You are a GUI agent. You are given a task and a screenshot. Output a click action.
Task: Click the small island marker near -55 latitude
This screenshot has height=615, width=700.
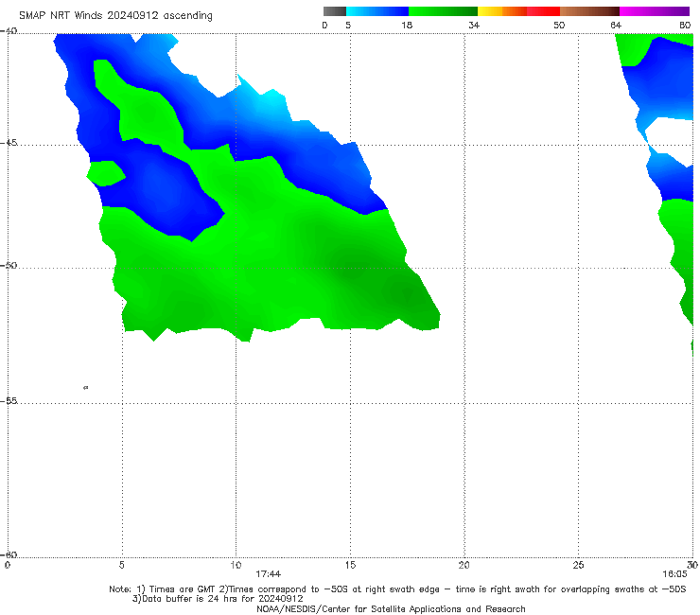86,387
